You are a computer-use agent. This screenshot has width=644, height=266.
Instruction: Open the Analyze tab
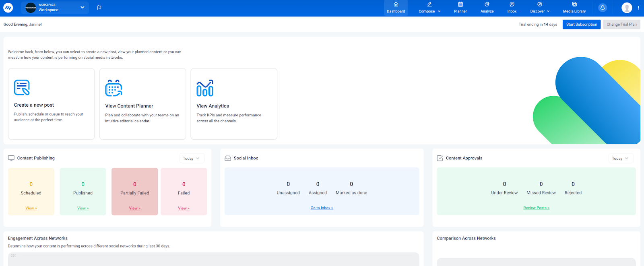pyautogui.click(x=487, y=8)
